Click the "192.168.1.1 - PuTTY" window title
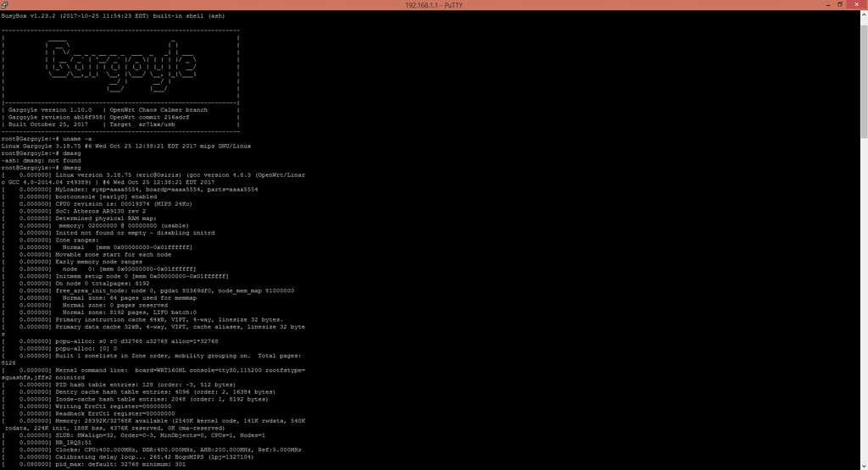The width and height of the screenshot is (868, 470). pyautogui.click(x=433, y=5)
